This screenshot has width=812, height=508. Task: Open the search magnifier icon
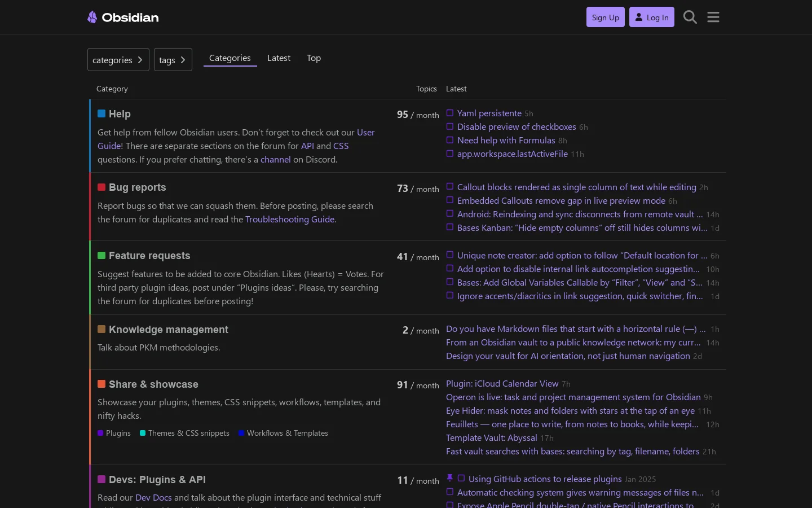tap(690, 17)
